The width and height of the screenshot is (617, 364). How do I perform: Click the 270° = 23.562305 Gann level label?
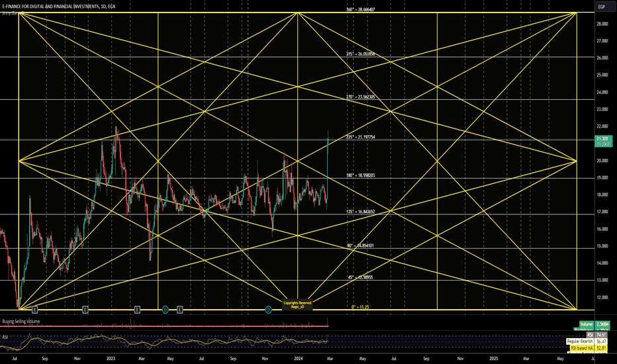pyautogui.click(x=360, y=97)
